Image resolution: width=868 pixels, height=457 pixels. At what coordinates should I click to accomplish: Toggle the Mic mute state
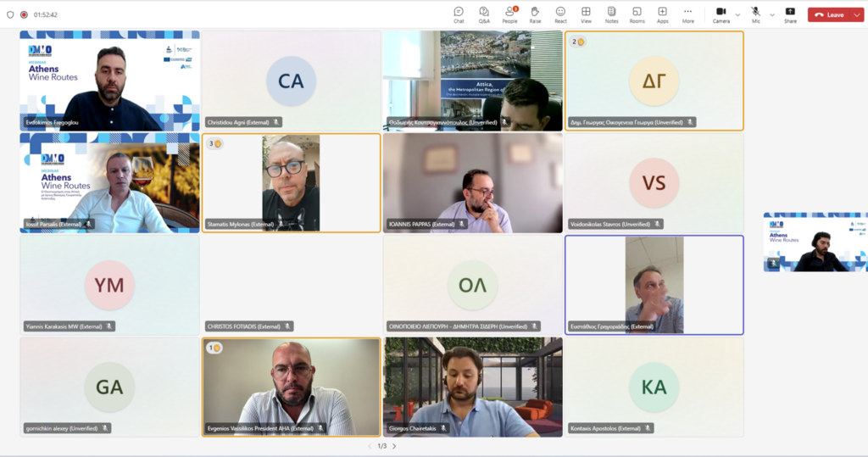(x=755, y=15)
